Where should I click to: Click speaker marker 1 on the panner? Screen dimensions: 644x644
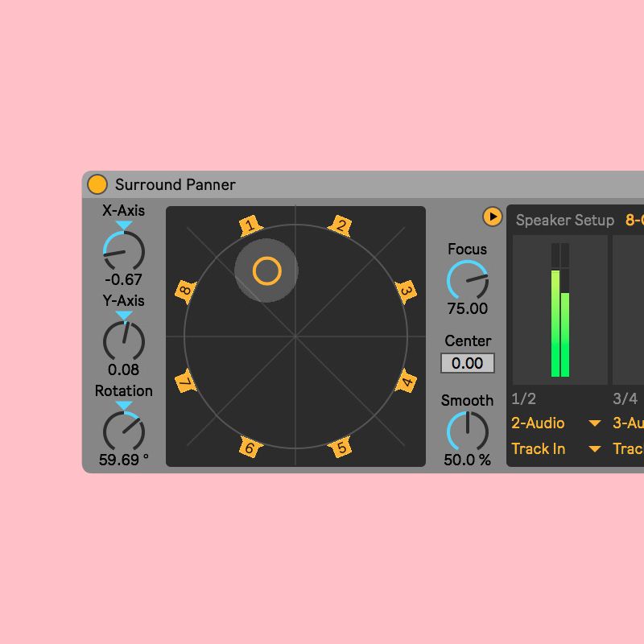click(250, 225)
